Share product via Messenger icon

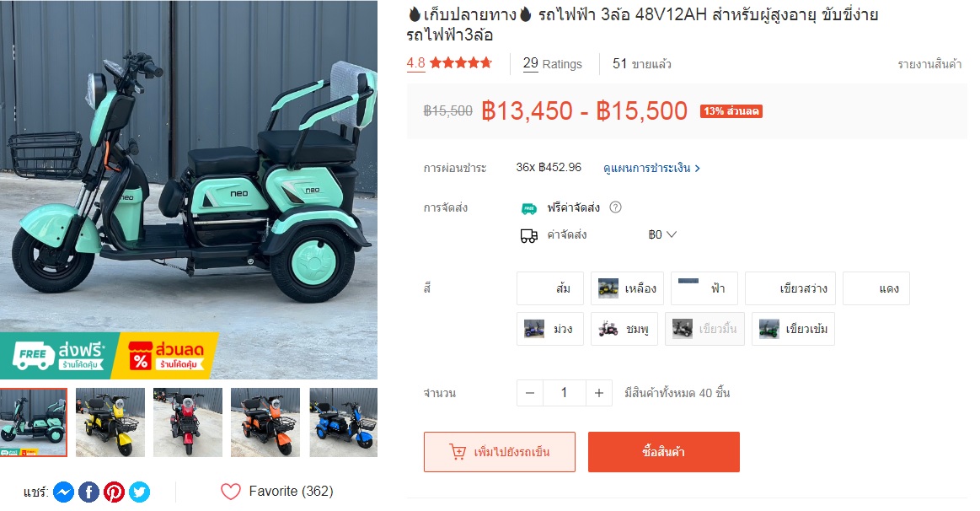(x=64, y=492)
